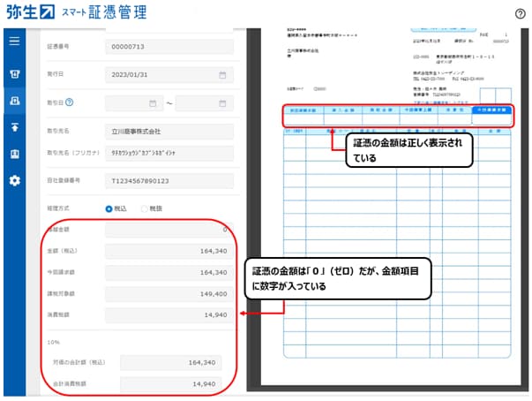The image size is (532, 401).
Task: Click the 取引先名 (フリガナ) input field
Action: coord(169,153)
